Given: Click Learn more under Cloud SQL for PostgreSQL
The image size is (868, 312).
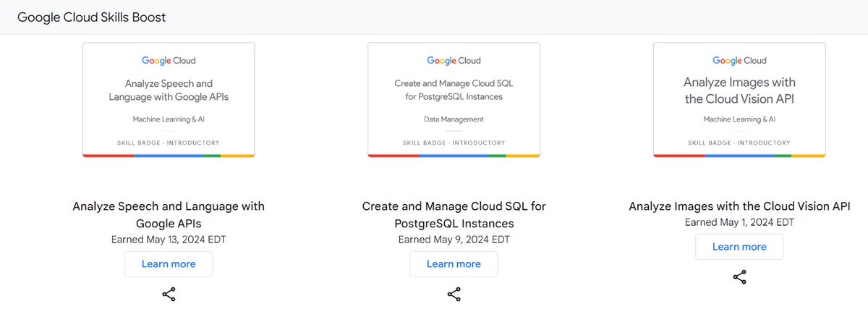Looking at the screenshot, I should tap(454, 264).
